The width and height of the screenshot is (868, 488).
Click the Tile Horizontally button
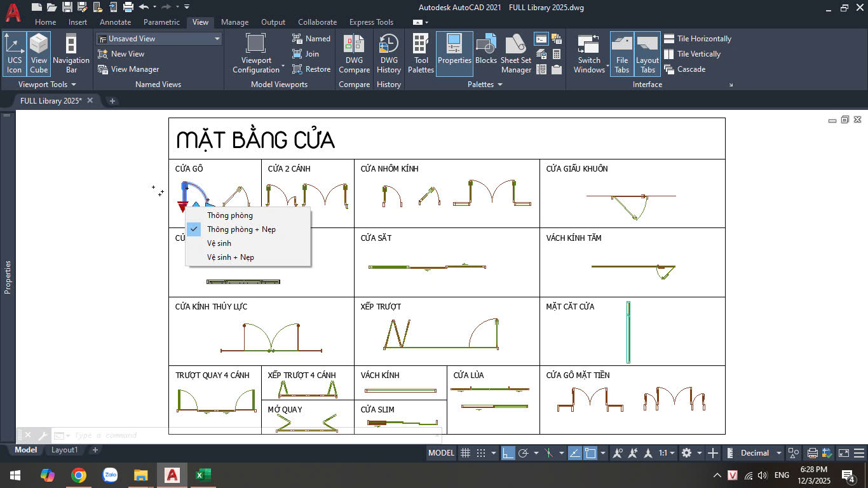pos(697,39)
